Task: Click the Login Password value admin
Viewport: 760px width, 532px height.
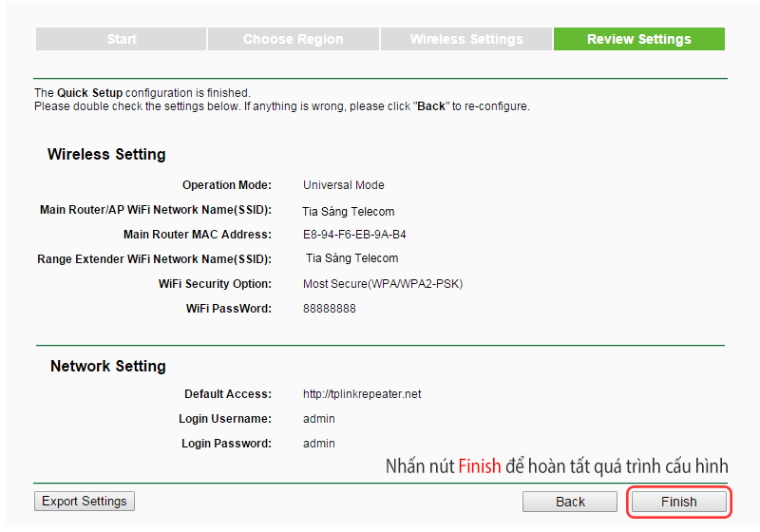Action: 319,444
